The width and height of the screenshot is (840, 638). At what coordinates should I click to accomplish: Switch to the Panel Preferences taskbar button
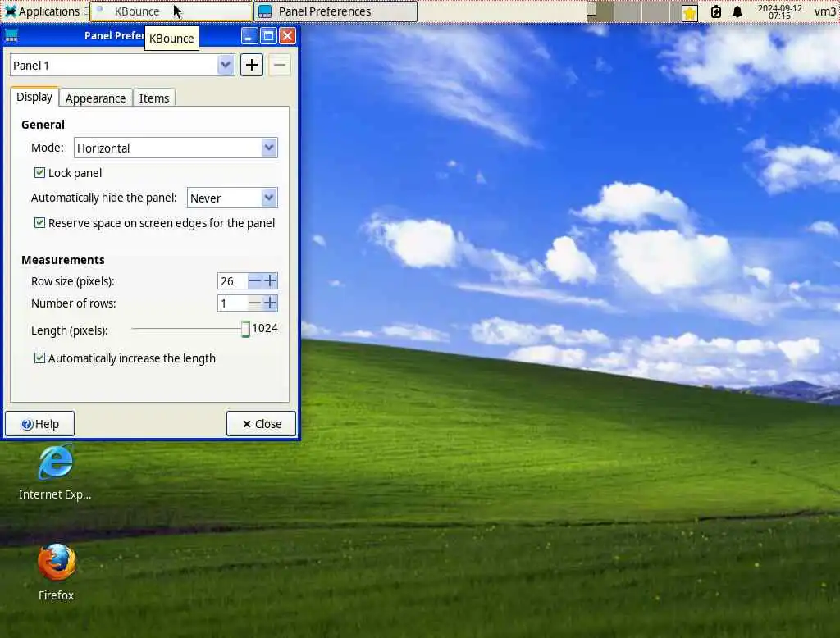tap(336, 11)
